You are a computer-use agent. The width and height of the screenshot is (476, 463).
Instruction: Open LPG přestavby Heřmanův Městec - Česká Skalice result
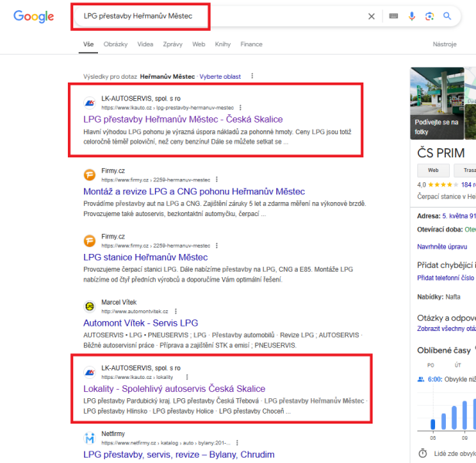183,120
